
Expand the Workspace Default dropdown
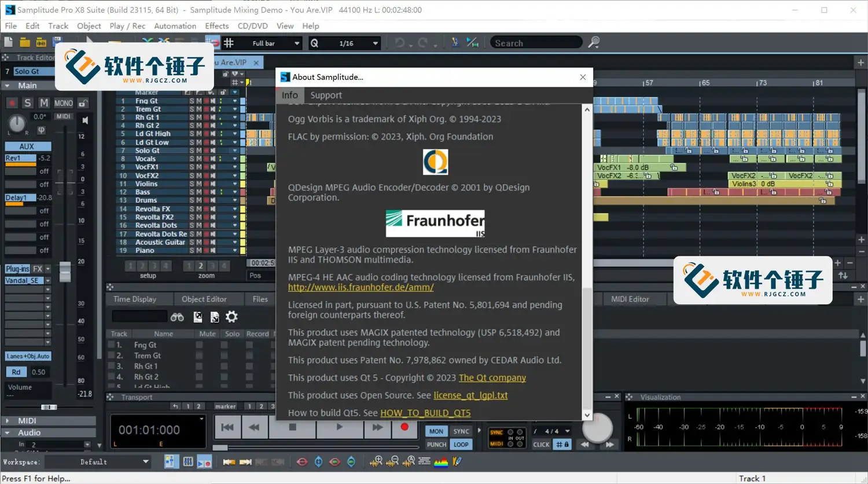(x=146, y=461)
